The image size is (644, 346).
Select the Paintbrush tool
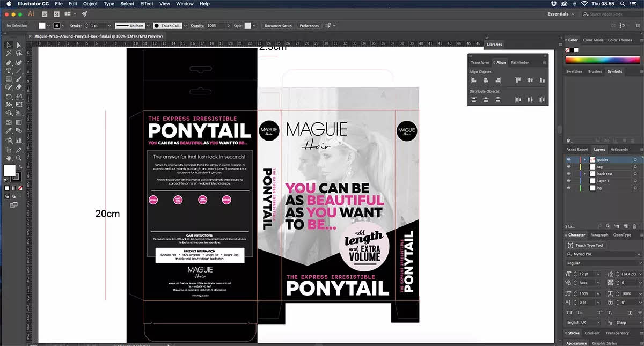pos(19,79)
